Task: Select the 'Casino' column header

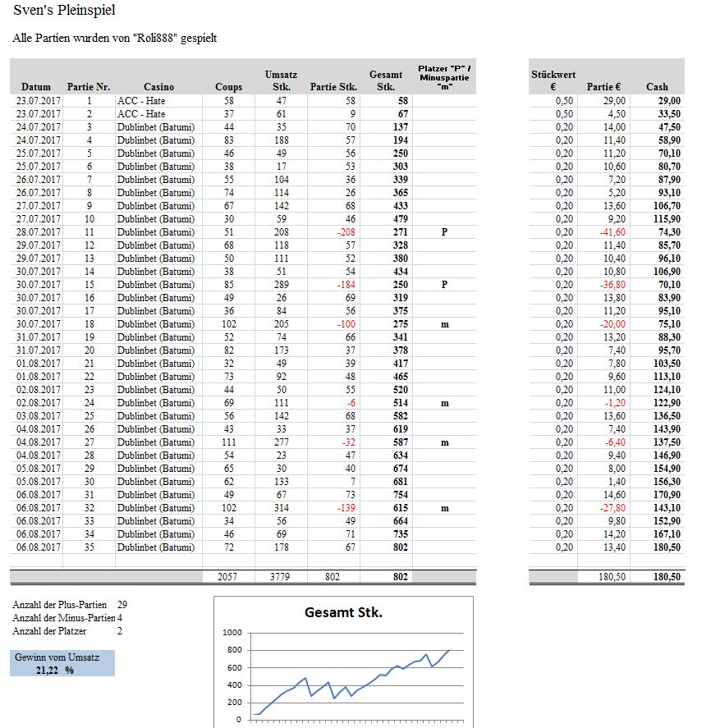Action: click(x=158, y=87)
